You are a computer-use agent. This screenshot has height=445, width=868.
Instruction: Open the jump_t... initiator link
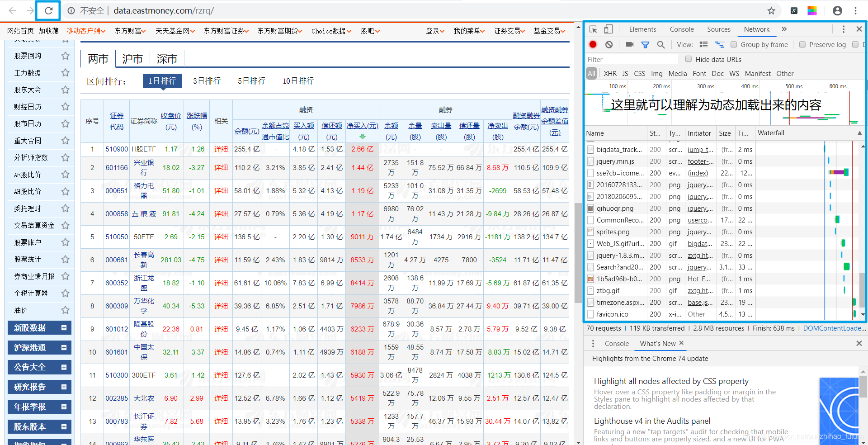click(x=700, y=150)
